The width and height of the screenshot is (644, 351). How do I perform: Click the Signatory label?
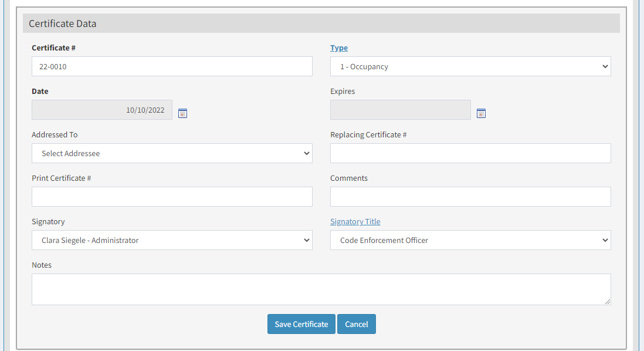pyautogui.click(x=48, y=221)
